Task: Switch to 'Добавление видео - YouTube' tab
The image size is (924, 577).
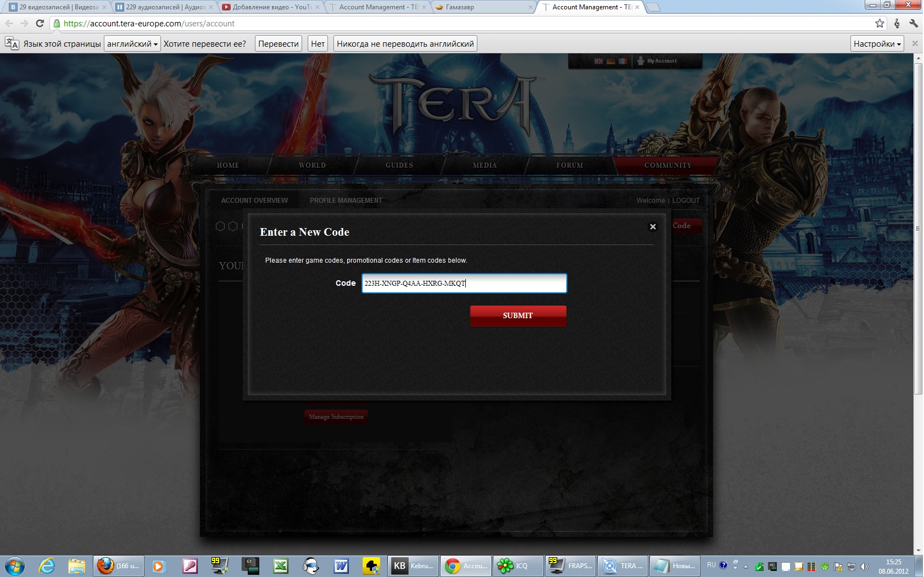Action: pos(270,7)
